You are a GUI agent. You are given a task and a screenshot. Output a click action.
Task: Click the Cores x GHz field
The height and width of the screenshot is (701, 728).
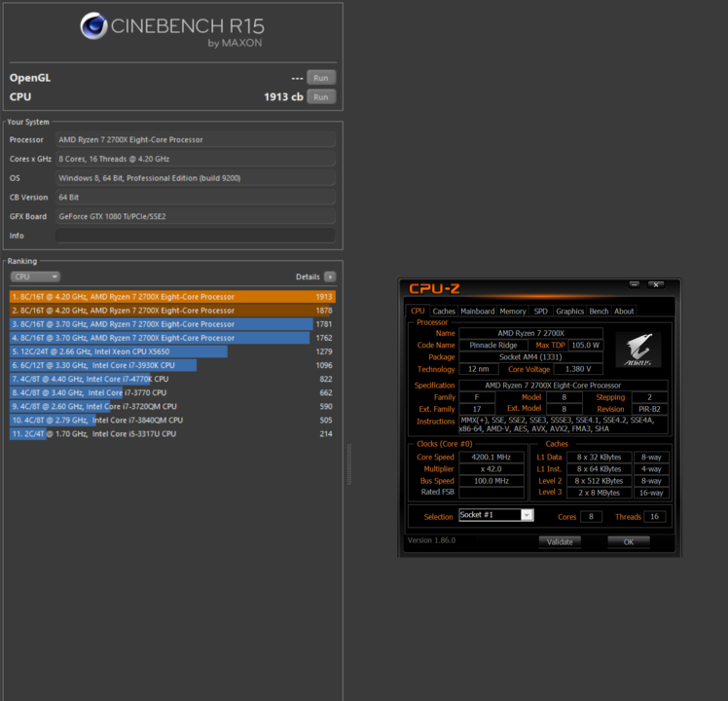196,159
